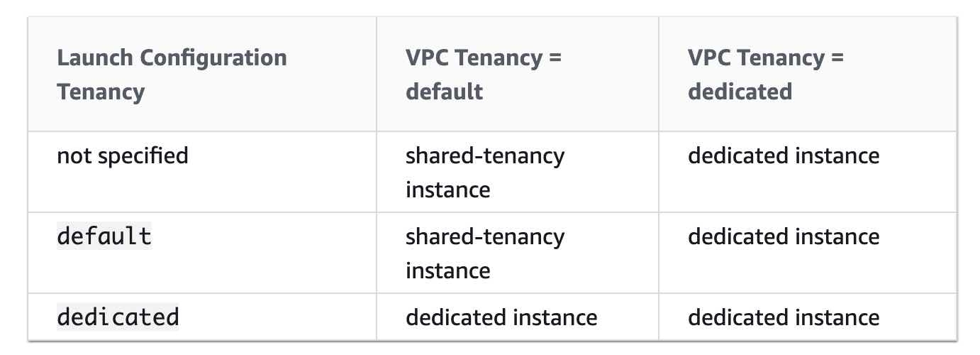
Task: Click "Tenancy" below "Launch Configuration" header text
Action: [101, 92]
